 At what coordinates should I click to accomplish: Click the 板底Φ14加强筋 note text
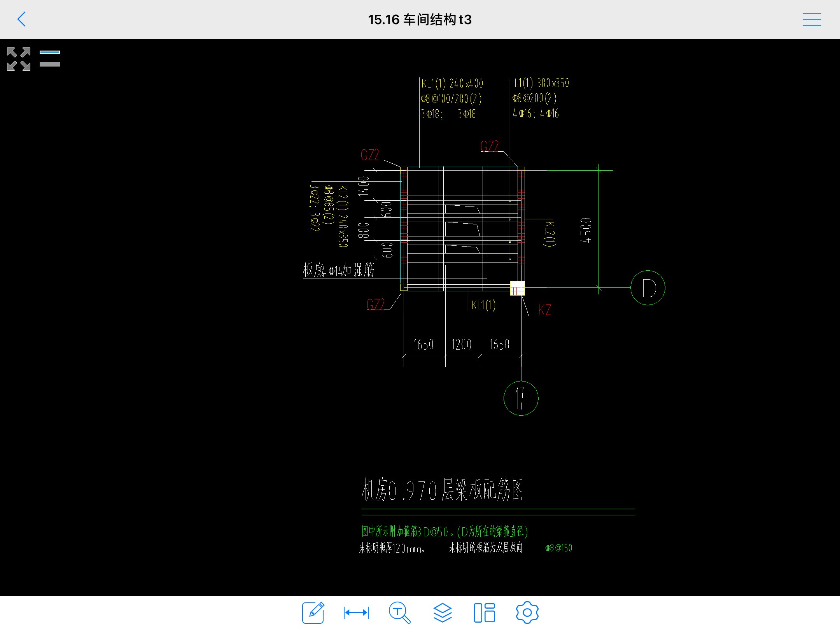coord(338,270)
